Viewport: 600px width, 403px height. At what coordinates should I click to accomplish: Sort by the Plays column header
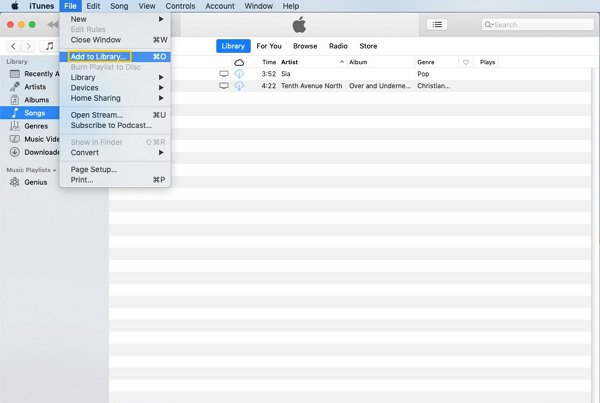coord(488,62)
